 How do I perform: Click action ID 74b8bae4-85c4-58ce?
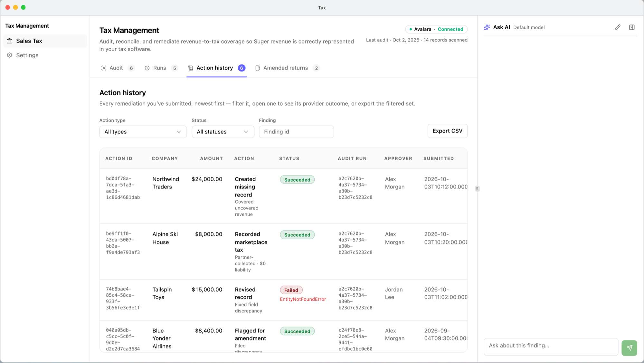123,298
